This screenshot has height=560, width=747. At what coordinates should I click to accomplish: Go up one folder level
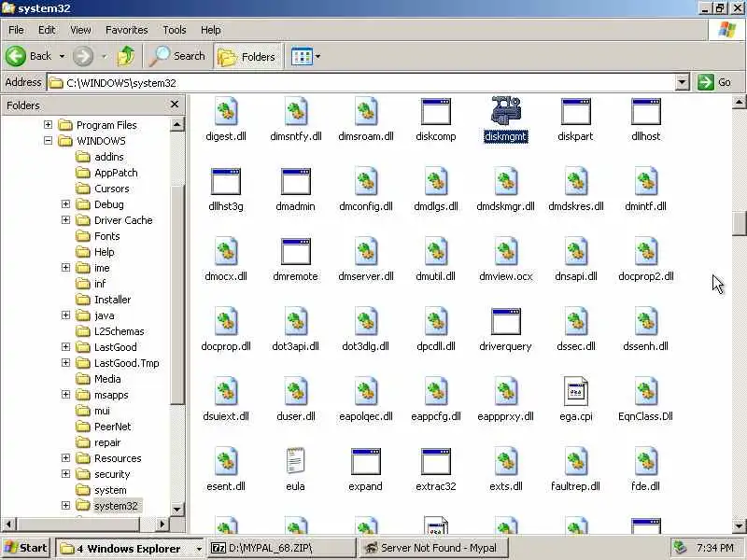click(126, 56)
